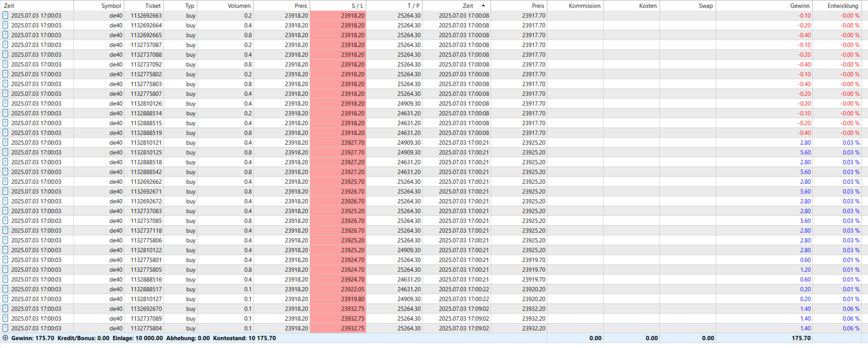Select the trade icon beside ticket 1132737089
The width and height of the screenshot is (868, 348).
pyautogui.click(x=5, y=318)
